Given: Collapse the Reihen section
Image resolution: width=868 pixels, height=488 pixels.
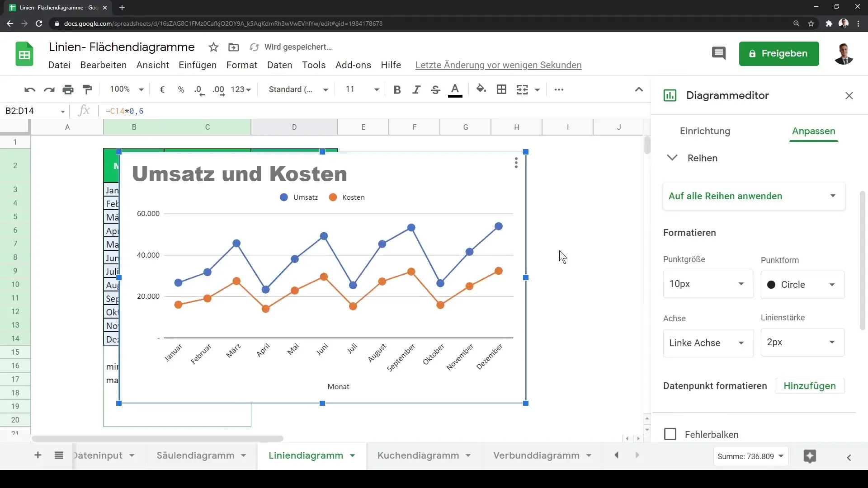Looking at the screenshot, I should coord(672,158).
